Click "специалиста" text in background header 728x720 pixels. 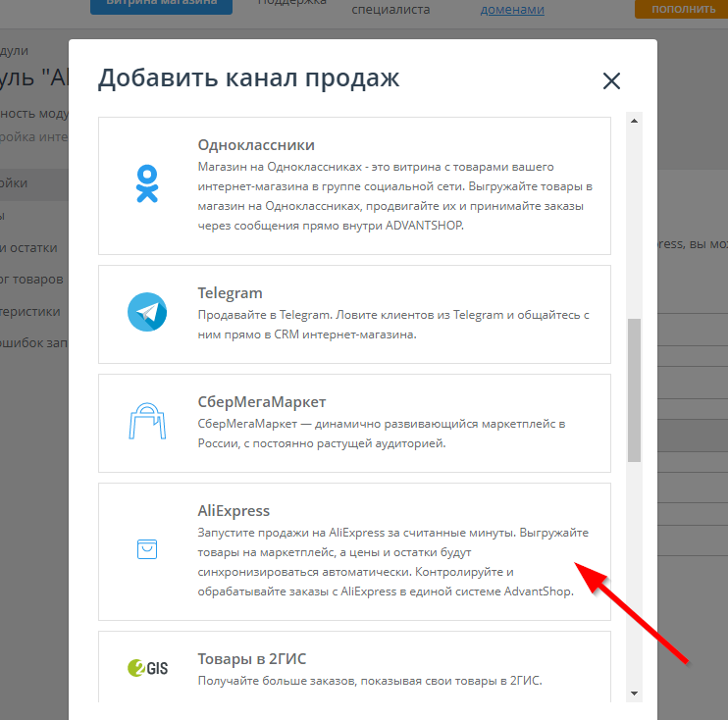390,9
